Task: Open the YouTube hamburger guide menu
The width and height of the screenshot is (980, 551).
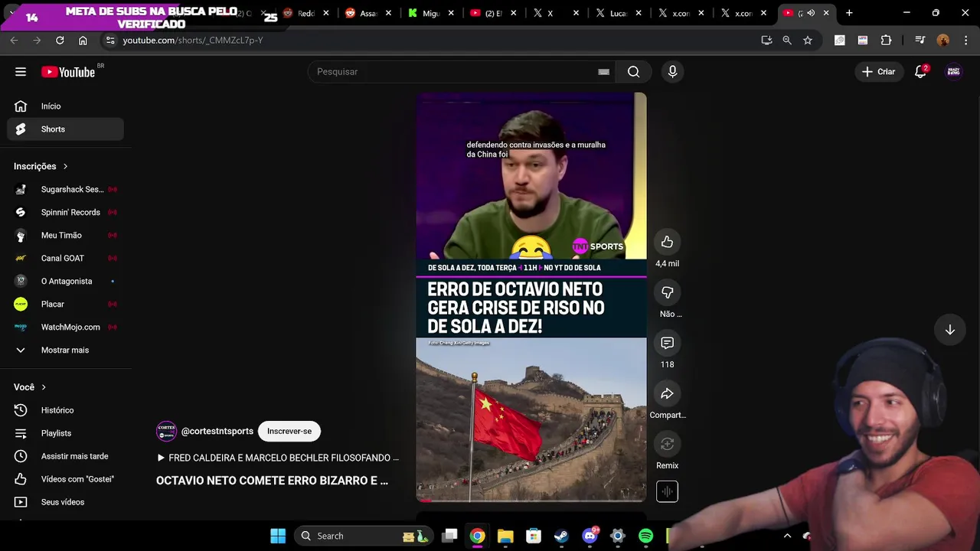Action: coord(21,72)
